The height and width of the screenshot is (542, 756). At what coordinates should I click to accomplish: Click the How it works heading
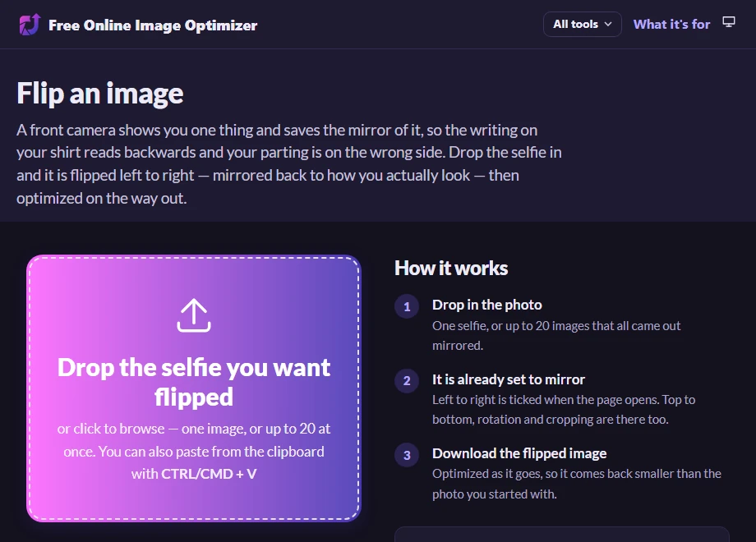point(451,269)
